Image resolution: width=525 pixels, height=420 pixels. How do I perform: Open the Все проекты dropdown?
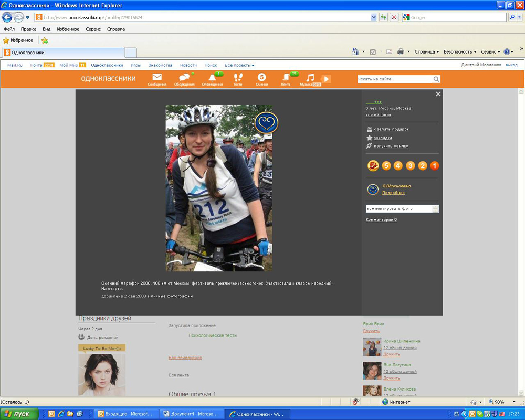[239, 65]
